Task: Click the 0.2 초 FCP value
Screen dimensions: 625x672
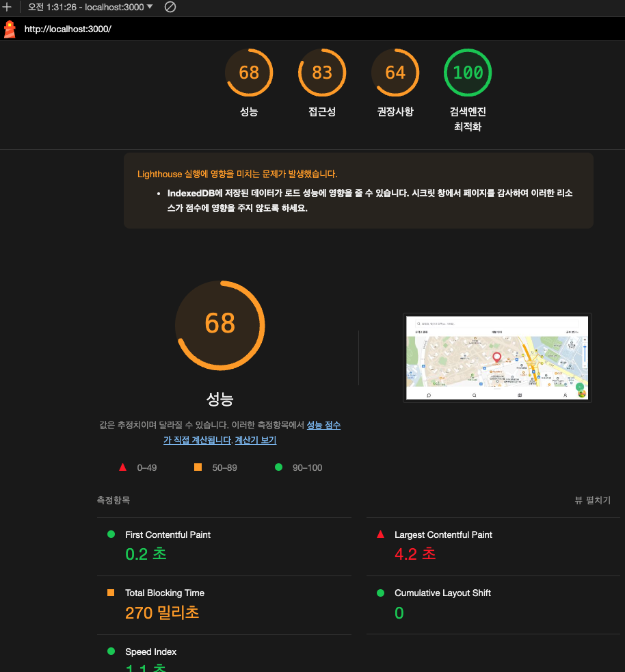Action: pos(146,554)
